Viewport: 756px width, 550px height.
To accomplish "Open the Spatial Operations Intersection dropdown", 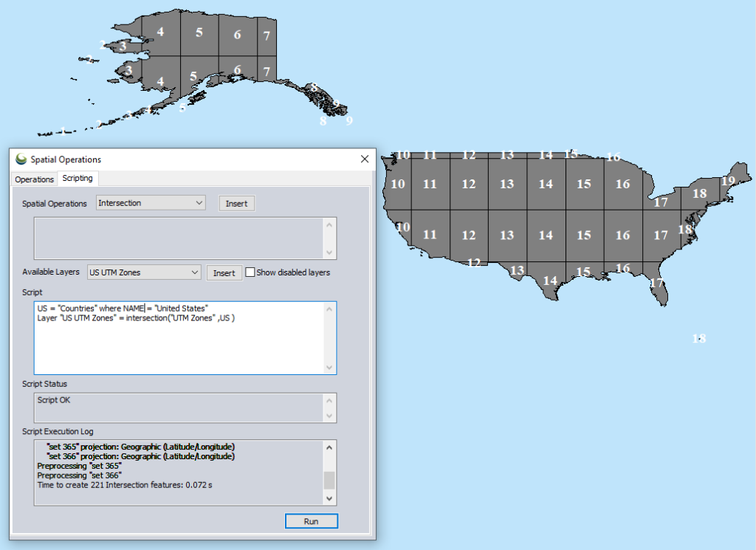I will pyautogui.click(x=151, y=203).
